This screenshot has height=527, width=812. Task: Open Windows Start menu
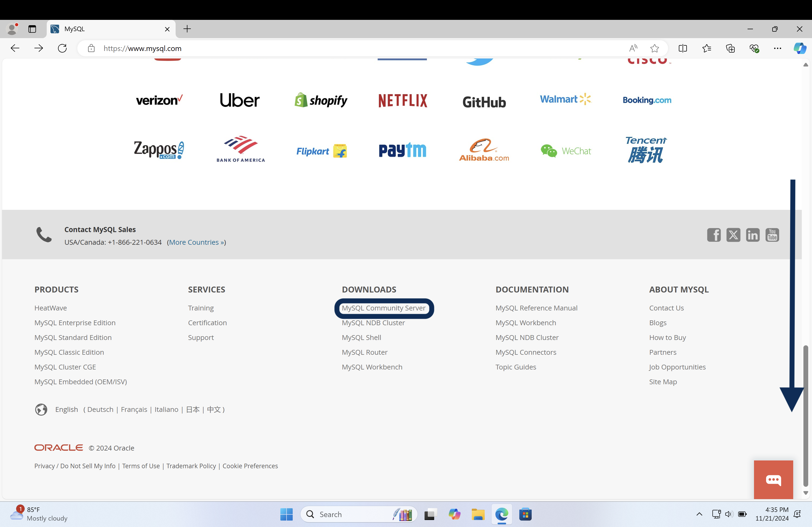(286, 514)
